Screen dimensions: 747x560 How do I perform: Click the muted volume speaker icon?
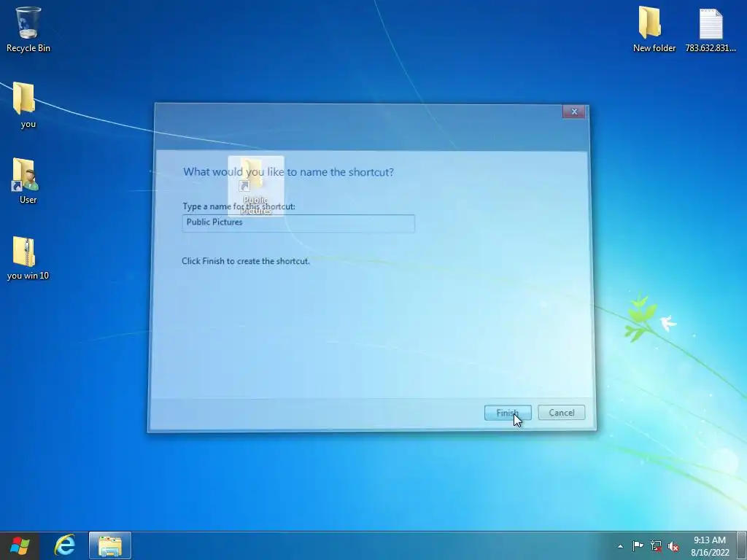coord(673,546)
